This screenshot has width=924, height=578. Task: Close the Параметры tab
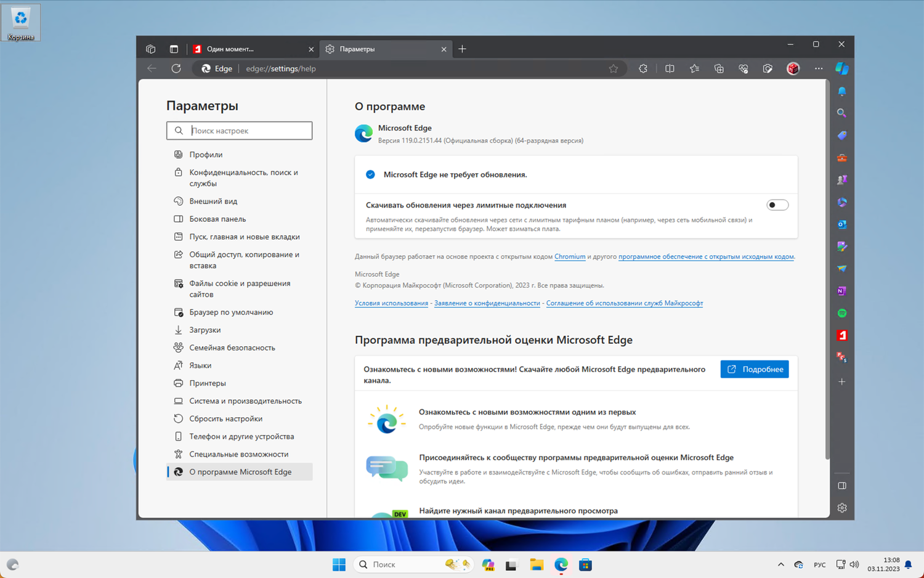click(x=444, y=49)
